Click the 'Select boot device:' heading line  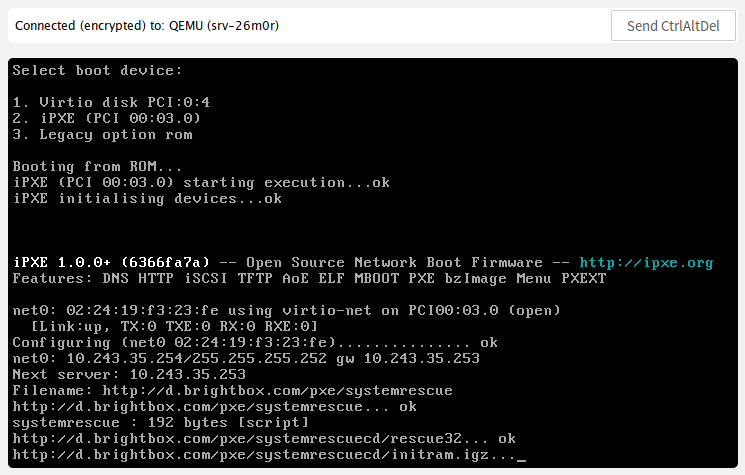coord(97,70)
